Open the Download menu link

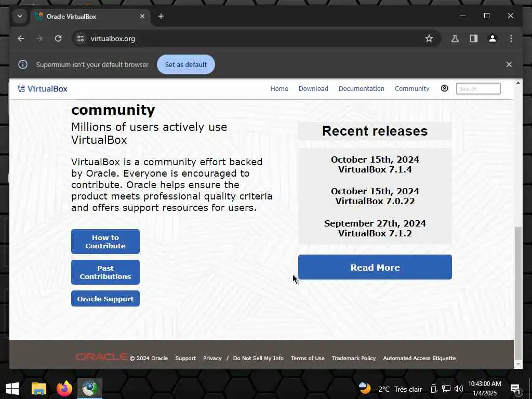point(313,88)
